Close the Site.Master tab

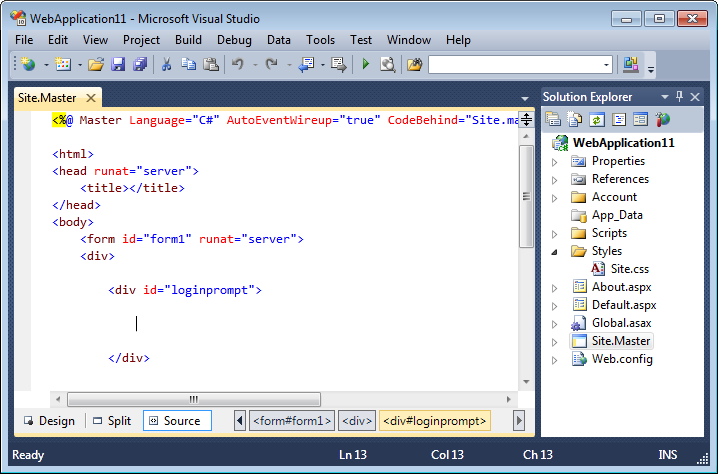[91, 98]
